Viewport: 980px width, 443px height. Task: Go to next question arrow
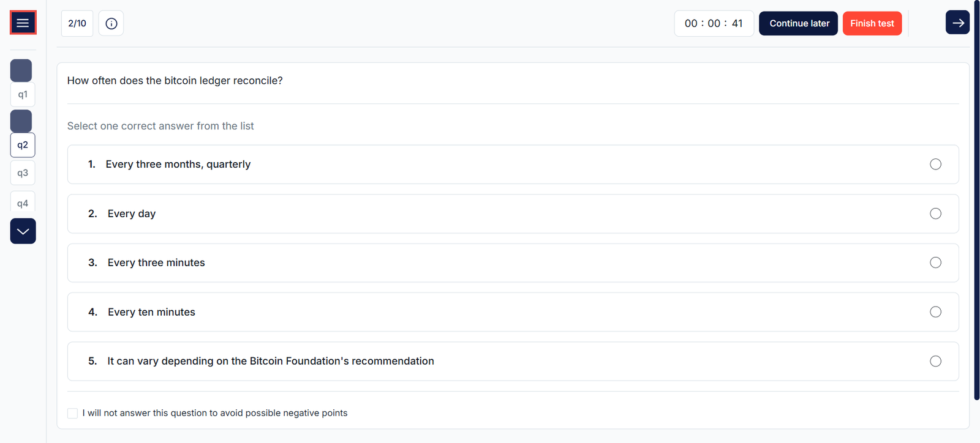click(957, 23)
